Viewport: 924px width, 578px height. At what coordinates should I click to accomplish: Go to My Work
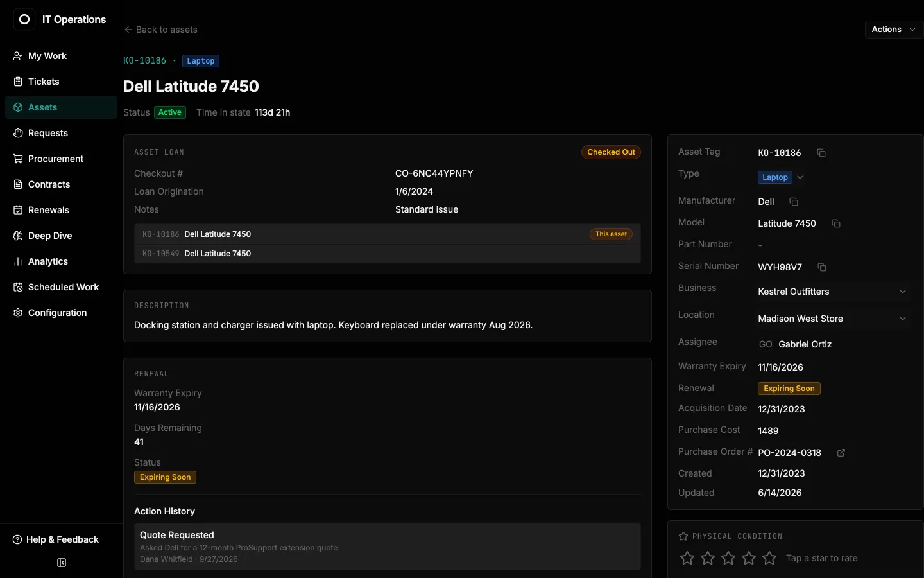(x=61, y=56)
